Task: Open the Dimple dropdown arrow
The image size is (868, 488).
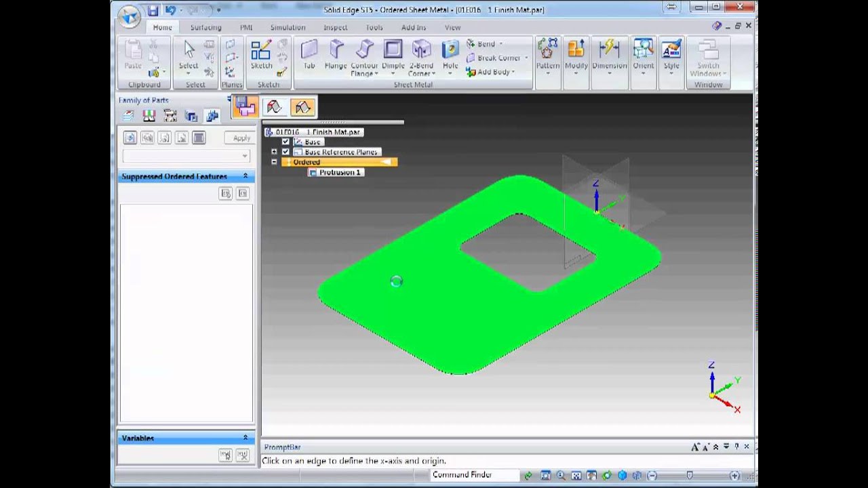Action: pyautogui.click(x=393, y=74)
